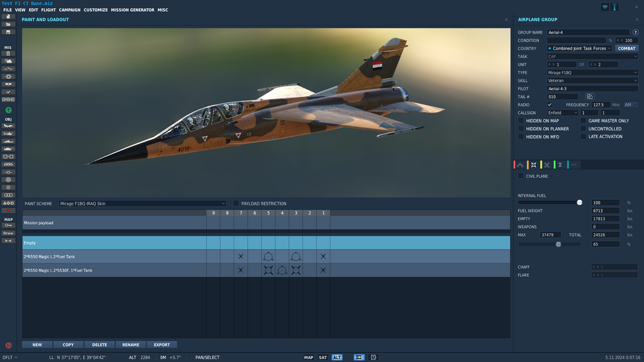
Task: Open the AM modulation dropdown
Action: 630,105
